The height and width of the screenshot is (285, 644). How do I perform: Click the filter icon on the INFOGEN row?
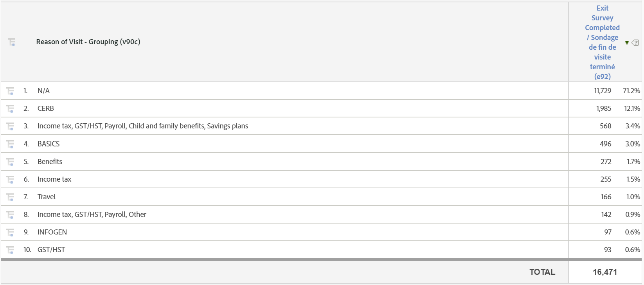(x=10, y=232)
